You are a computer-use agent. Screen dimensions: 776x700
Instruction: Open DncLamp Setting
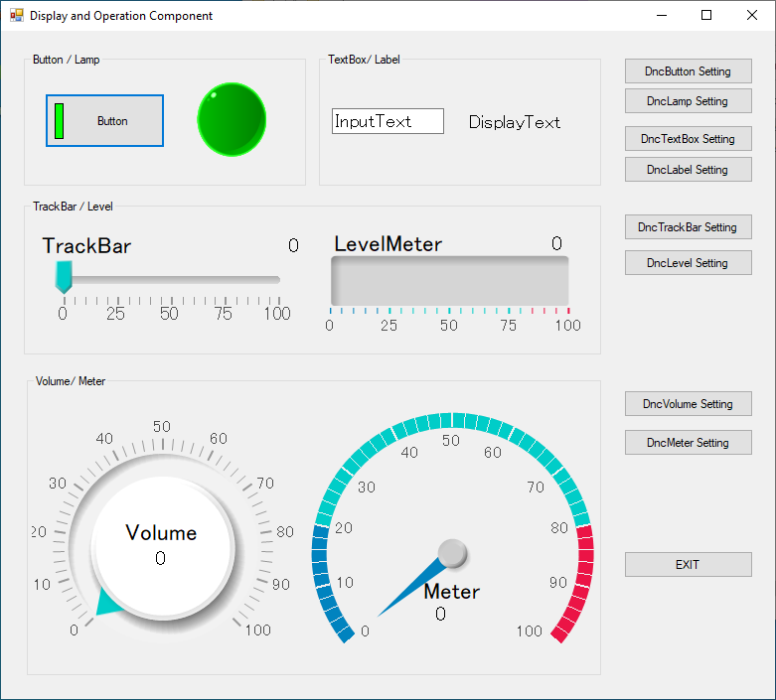point(688,101)
